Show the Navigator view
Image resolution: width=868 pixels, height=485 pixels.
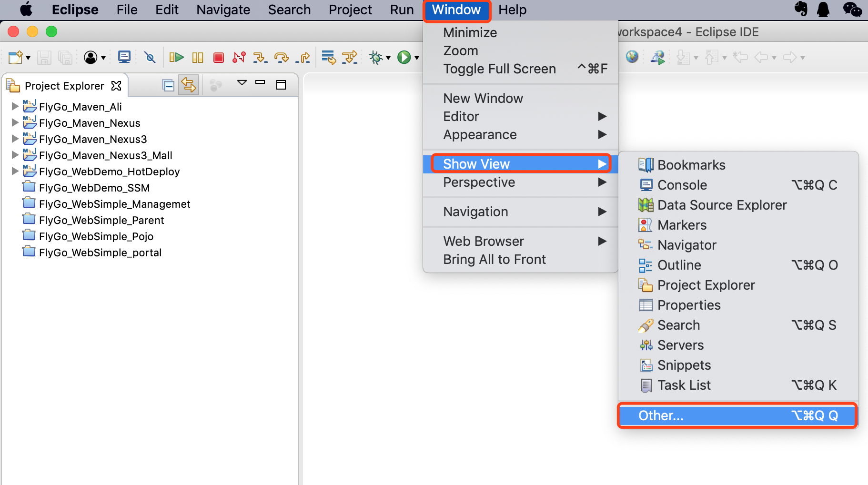click(738, 245)
